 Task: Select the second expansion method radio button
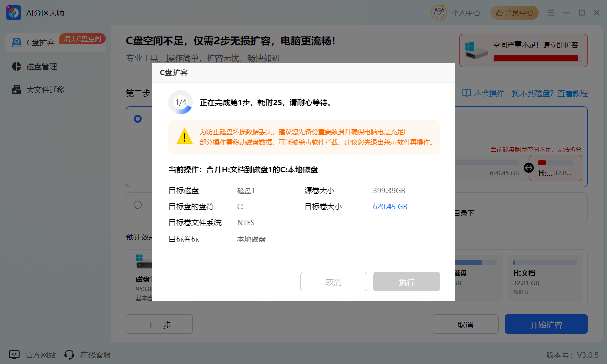tap(138, 205)
